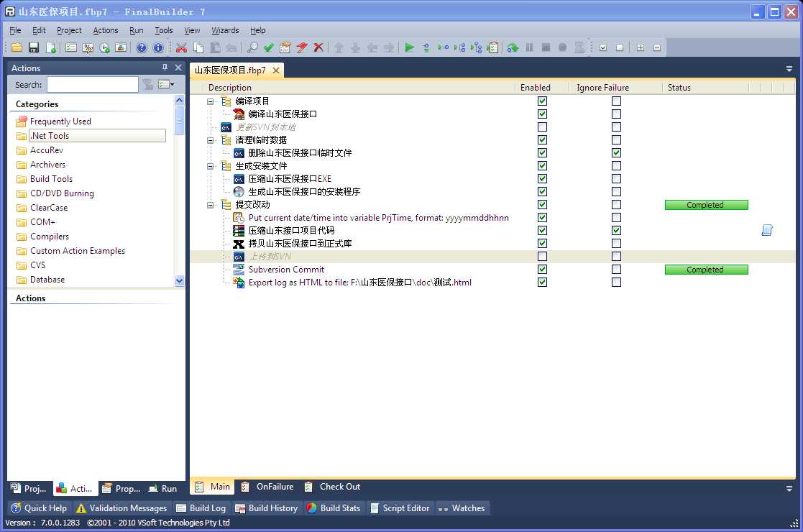The image size is (803, 532).
Task: Open the Script Editor panel
Action: click(x=400, y=508)
